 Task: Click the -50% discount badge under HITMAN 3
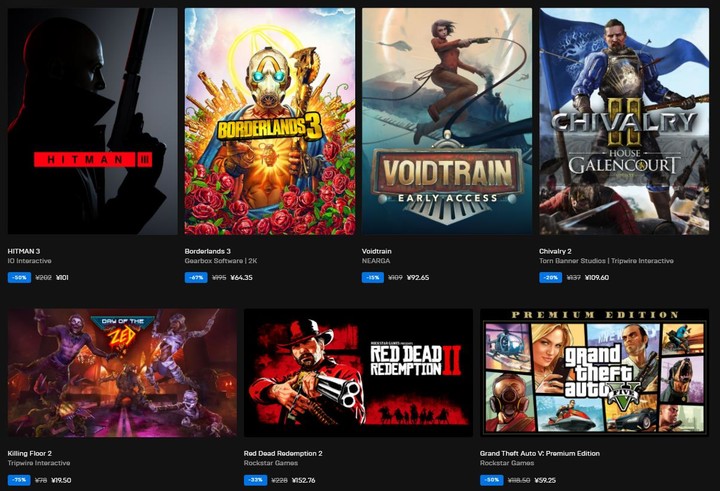pyautogui.click(x=19, y=277)
